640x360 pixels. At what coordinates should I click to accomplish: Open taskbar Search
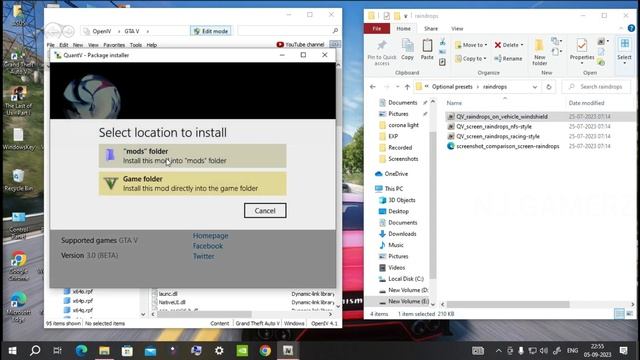tap(35, 351)
